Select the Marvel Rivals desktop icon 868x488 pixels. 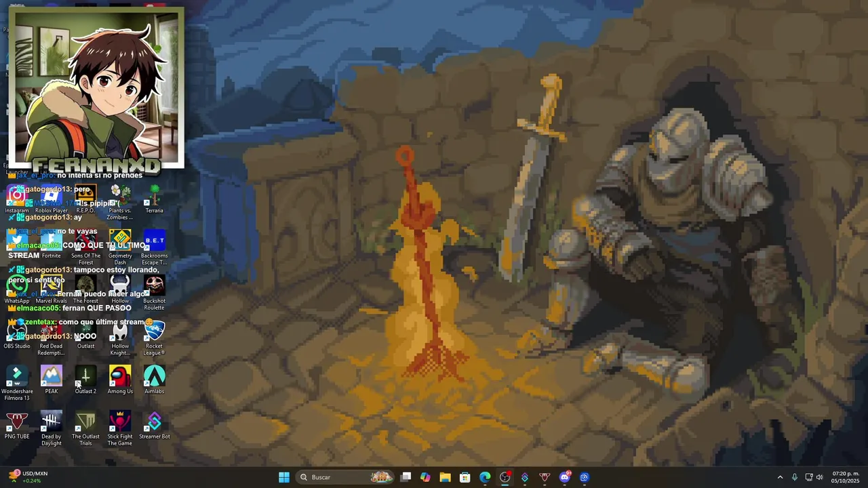[x=52, y=290]
